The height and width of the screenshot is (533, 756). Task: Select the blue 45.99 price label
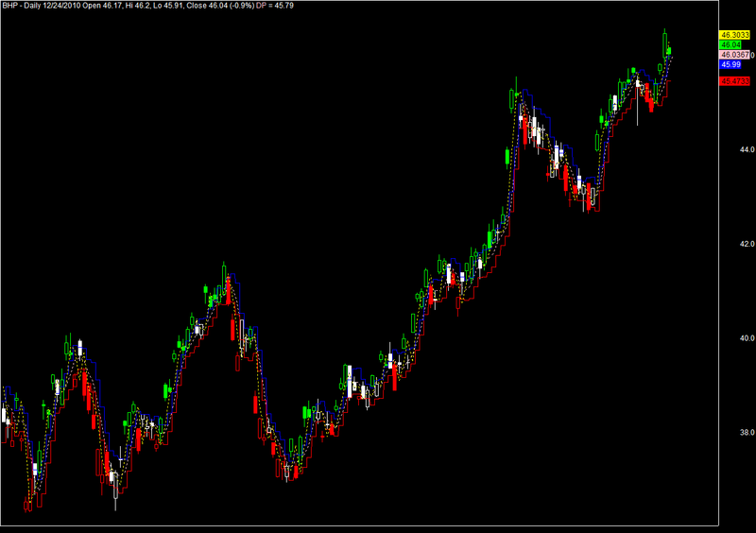730,64
